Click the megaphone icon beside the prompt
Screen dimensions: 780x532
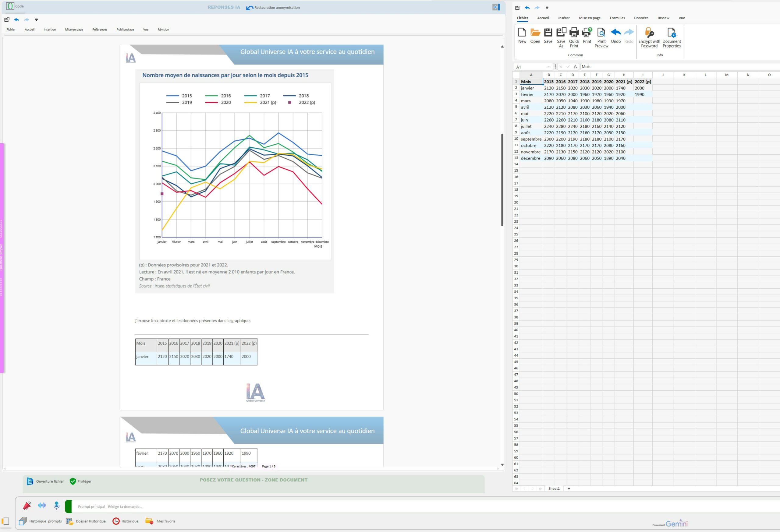click(27, 505)
